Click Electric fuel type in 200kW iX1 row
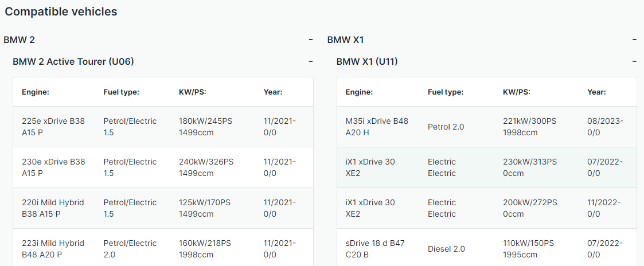 442,208
